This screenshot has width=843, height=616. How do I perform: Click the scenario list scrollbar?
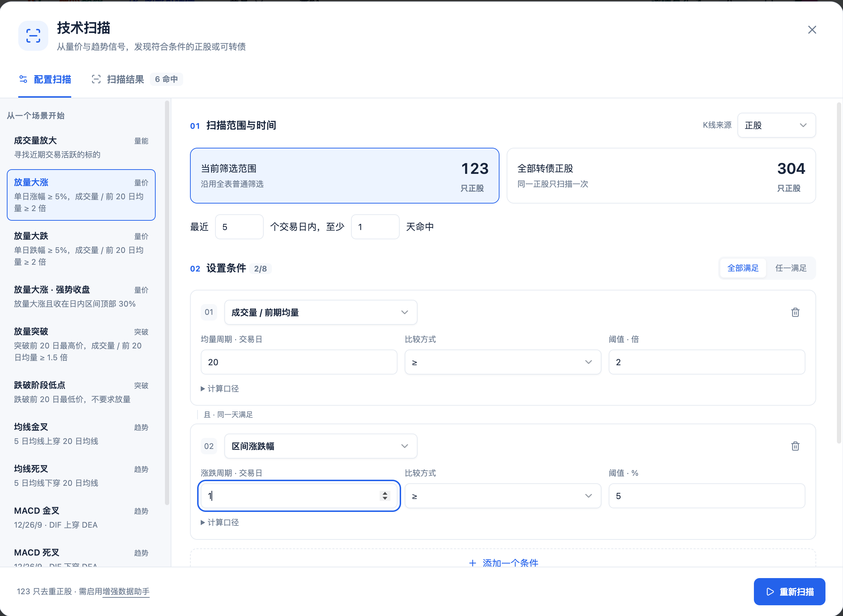pyautogui.click(x=167, y=303)
